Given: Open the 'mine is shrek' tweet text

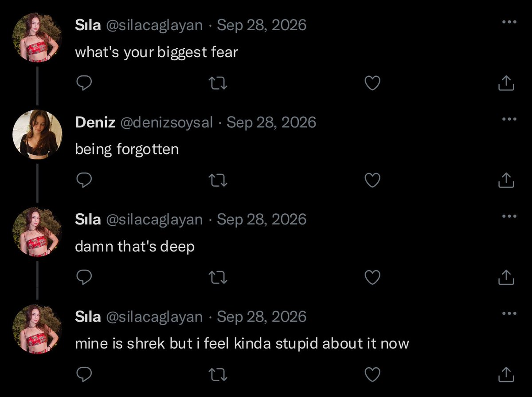Looking at the screenshot, I should click(x=242, y=343).
